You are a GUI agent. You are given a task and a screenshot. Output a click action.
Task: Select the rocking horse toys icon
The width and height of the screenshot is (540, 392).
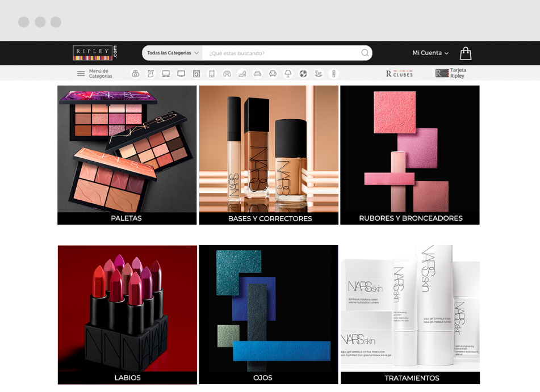pos(319,74)
